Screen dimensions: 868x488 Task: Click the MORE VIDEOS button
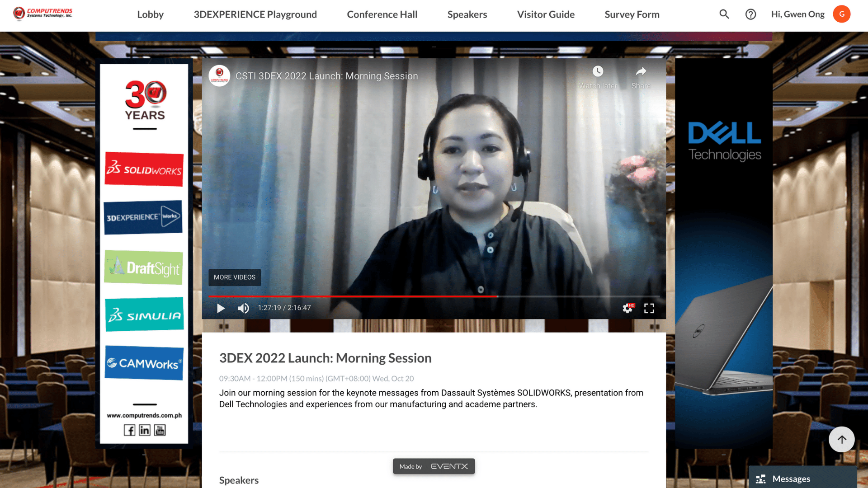pos(234,277)
